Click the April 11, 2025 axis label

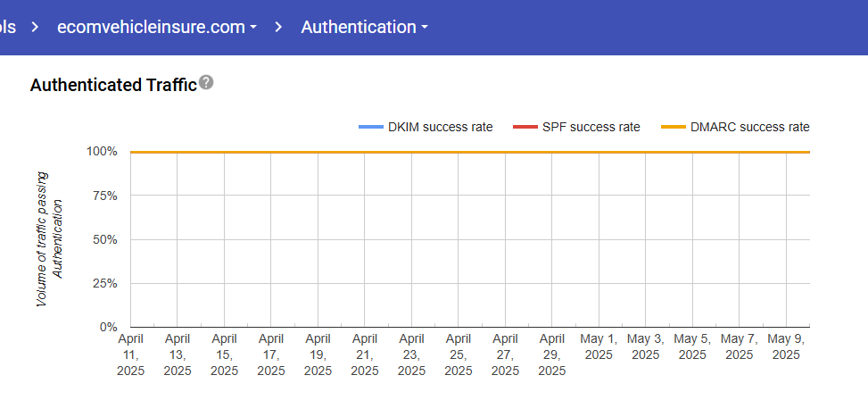point(130,354)
